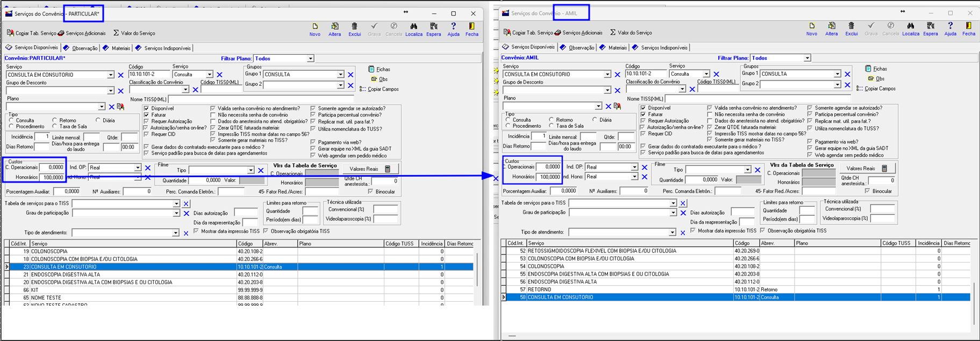Click Fecha icon in PARTICULAR window

point(471,30)
